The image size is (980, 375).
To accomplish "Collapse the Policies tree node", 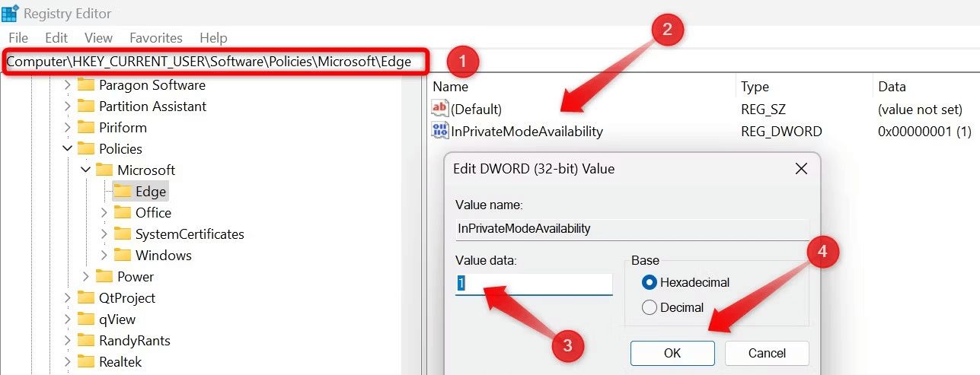I will point(68,148).
